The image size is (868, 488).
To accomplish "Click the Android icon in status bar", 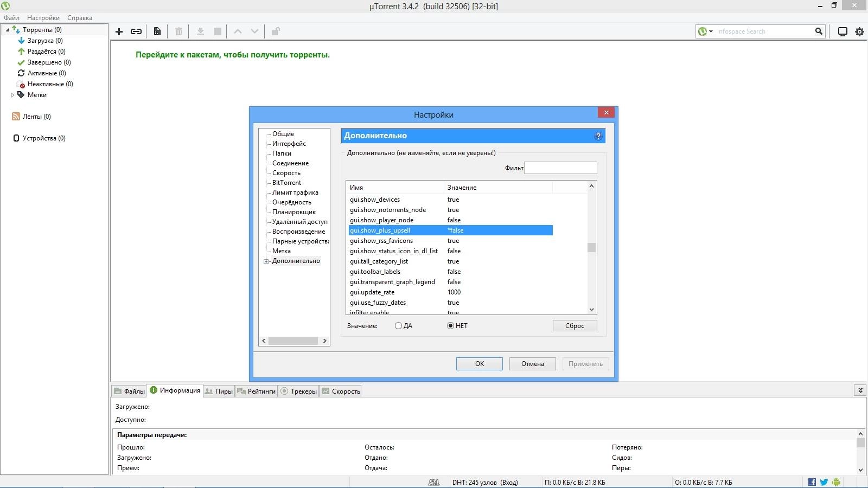I will tap(836, 482).
